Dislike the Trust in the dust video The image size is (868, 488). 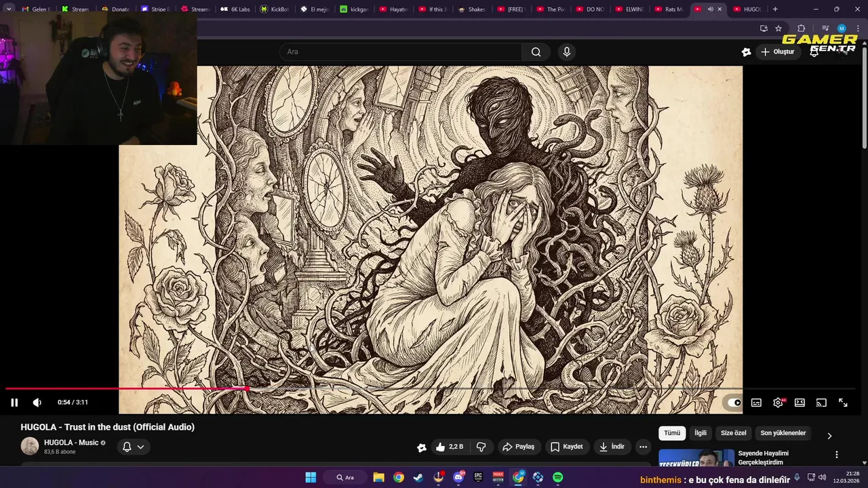(481, 447)
